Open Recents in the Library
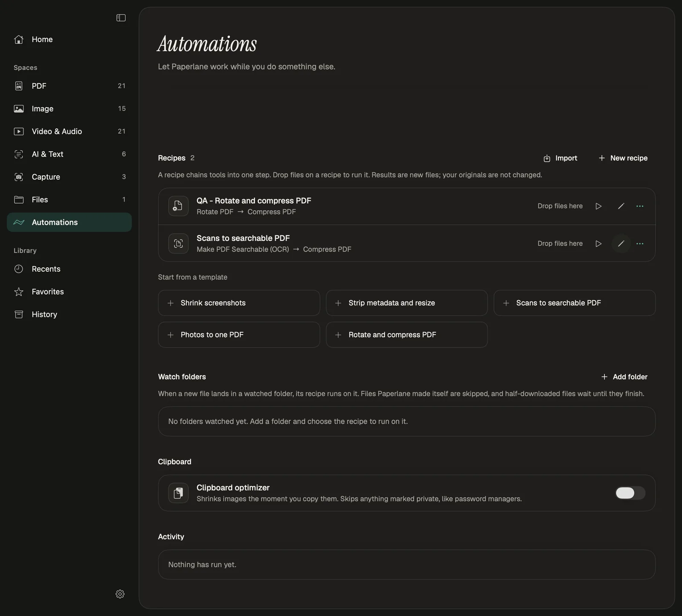The width and height of the screenshot is (682, 616). coord(69,269)
